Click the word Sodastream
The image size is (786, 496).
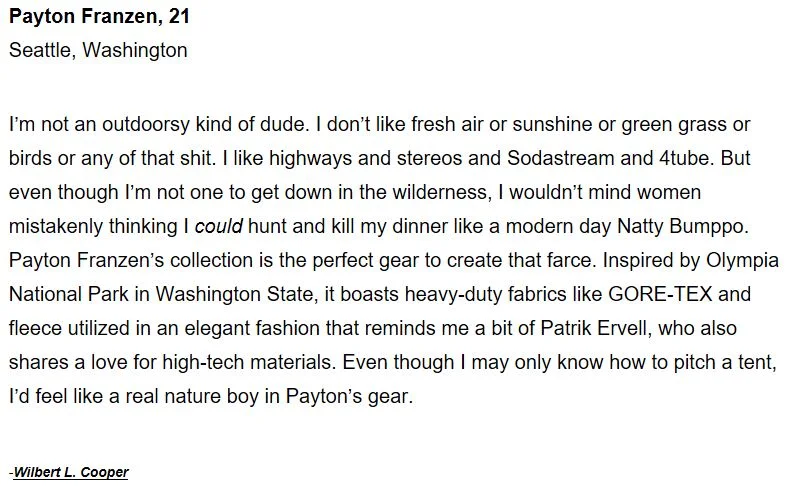pyautogui.click(x=560, y=158)
